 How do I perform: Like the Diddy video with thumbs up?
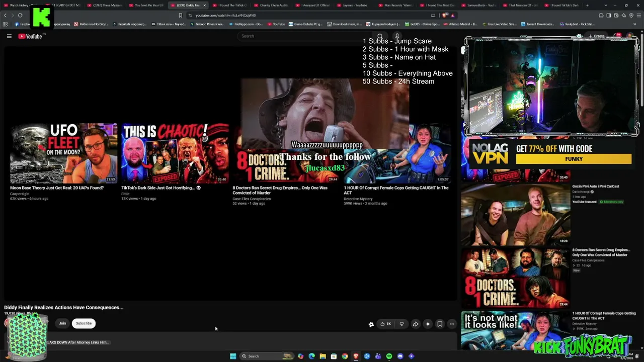coord(386,324)
